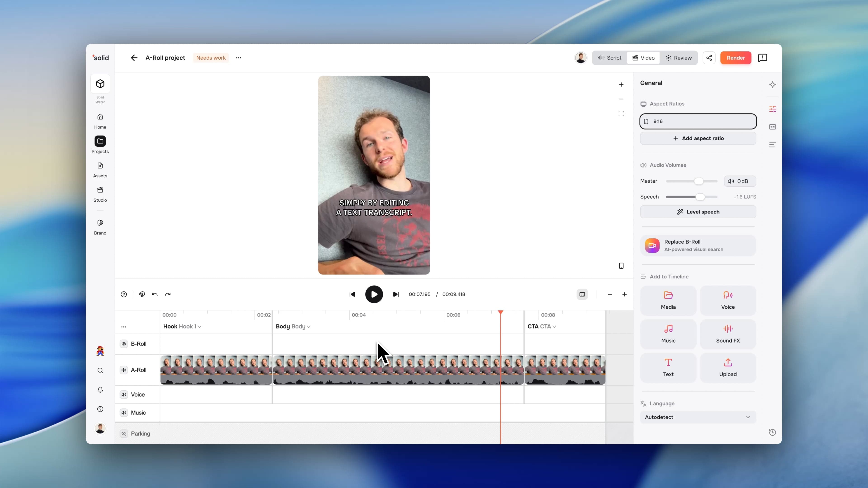Zoom out the preview with minus icon

pos(621,99)
